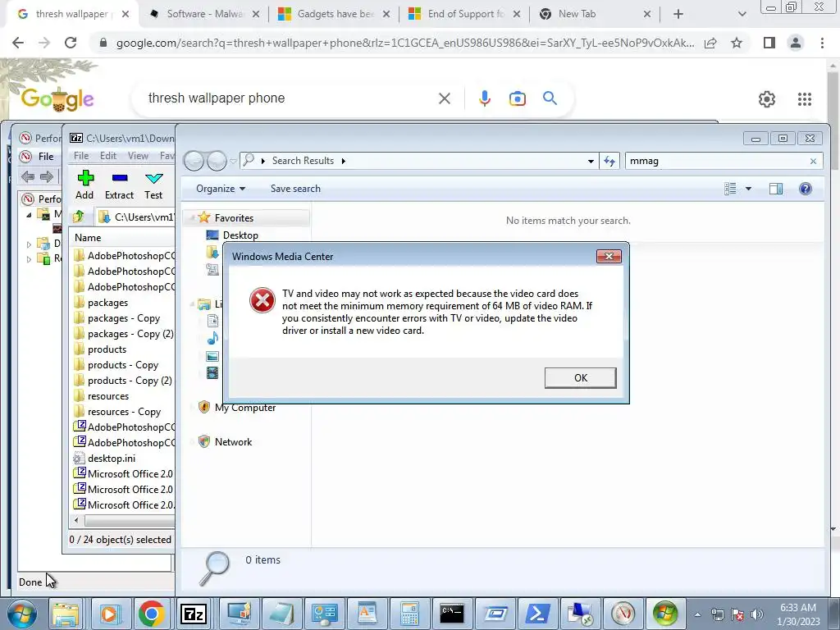Select the products - Copy folder
Image resolution: width=840 pixels, height=630 pixels.
(123, 365)
